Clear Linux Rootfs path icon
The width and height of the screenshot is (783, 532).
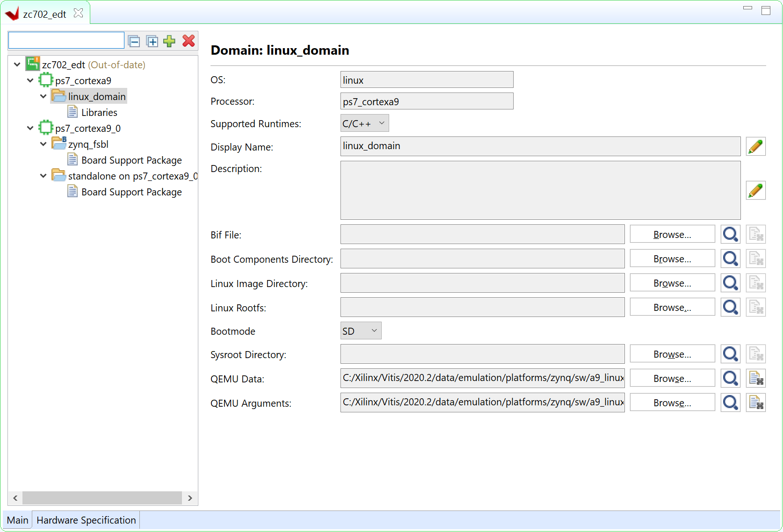(x=755, y=307)
